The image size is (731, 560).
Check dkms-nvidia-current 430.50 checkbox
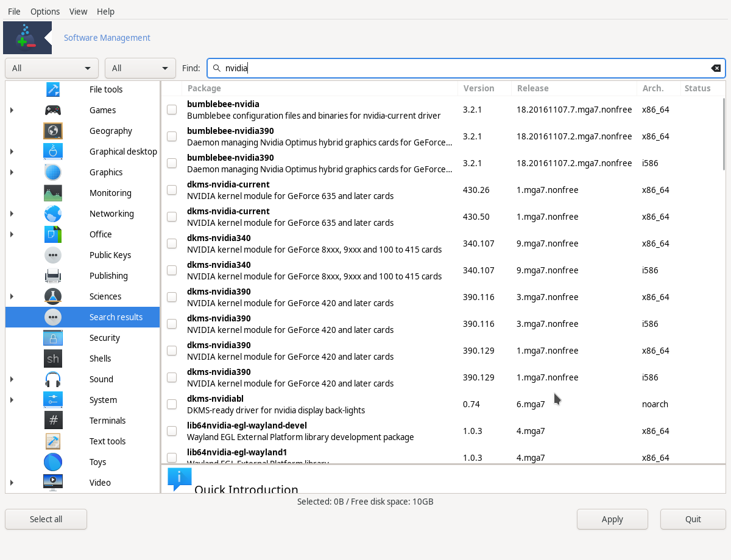[x=172, y=217]
